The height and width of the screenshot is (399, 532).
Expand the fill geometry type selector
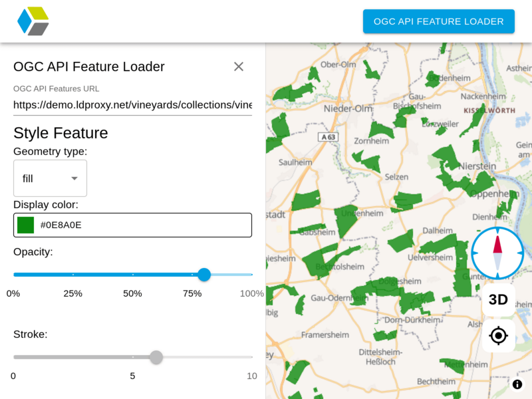50,178
